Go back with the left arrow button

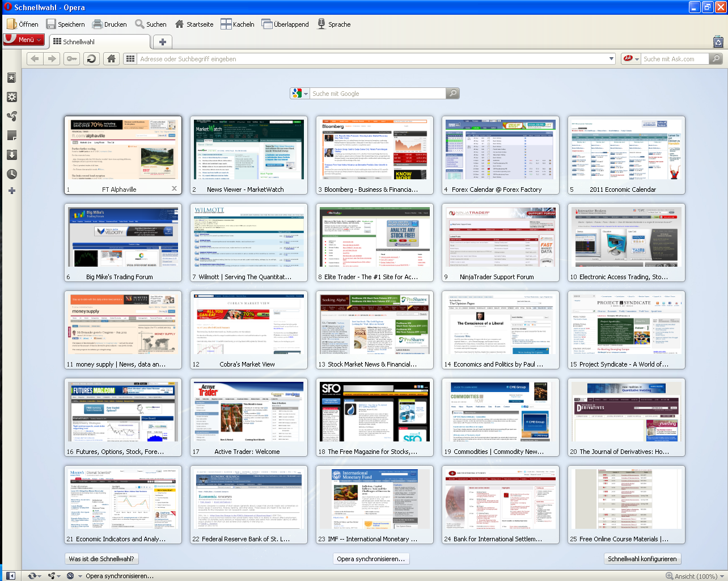coord(35,58)
